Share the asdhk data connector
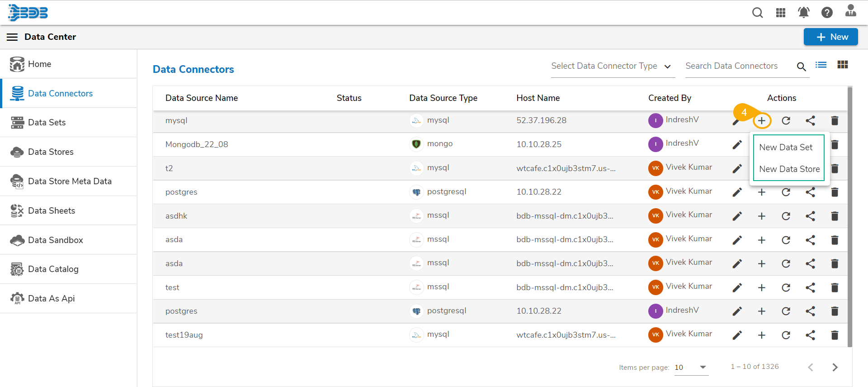868x387 pixels. pyautogui.click(x=810, y=216)
